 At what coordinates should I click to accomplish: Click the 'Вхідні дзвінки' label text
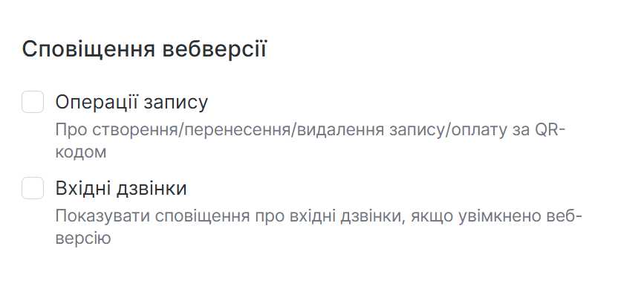[x=120, y=188]
